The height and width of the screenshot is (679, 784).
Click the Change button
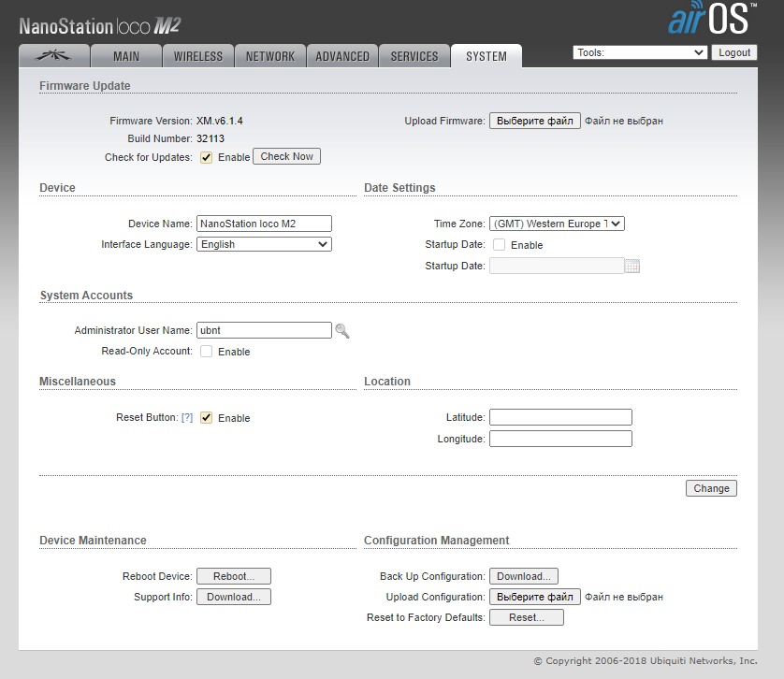(711, 488)
